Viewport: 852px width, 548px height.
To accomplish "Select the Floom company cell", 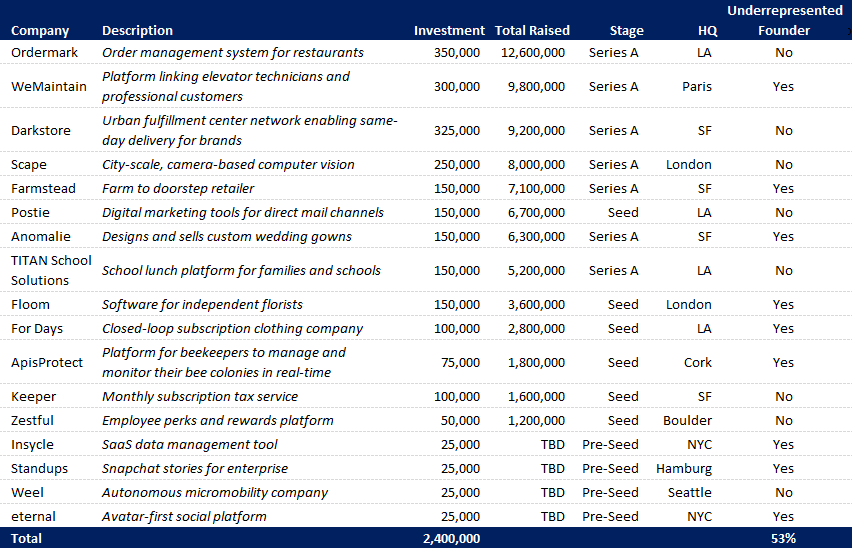I will coord(30,304).
